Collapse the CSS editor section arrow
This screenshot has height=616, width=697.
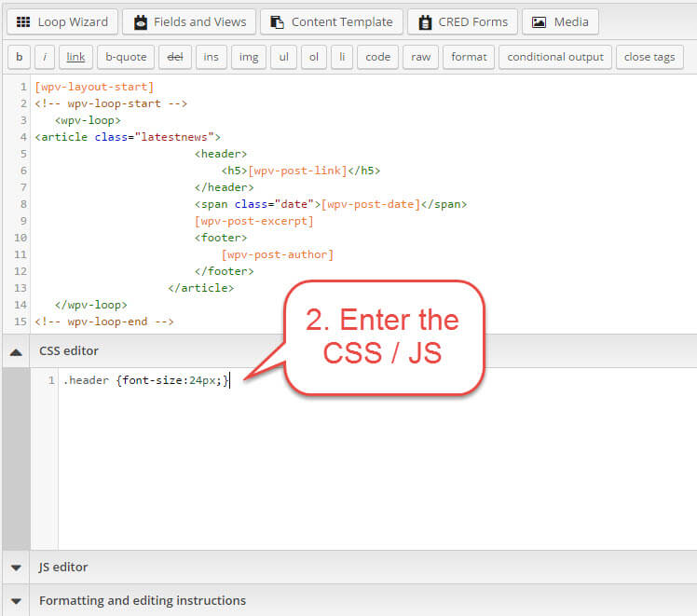pyautogui.click(x=16, y=352)
